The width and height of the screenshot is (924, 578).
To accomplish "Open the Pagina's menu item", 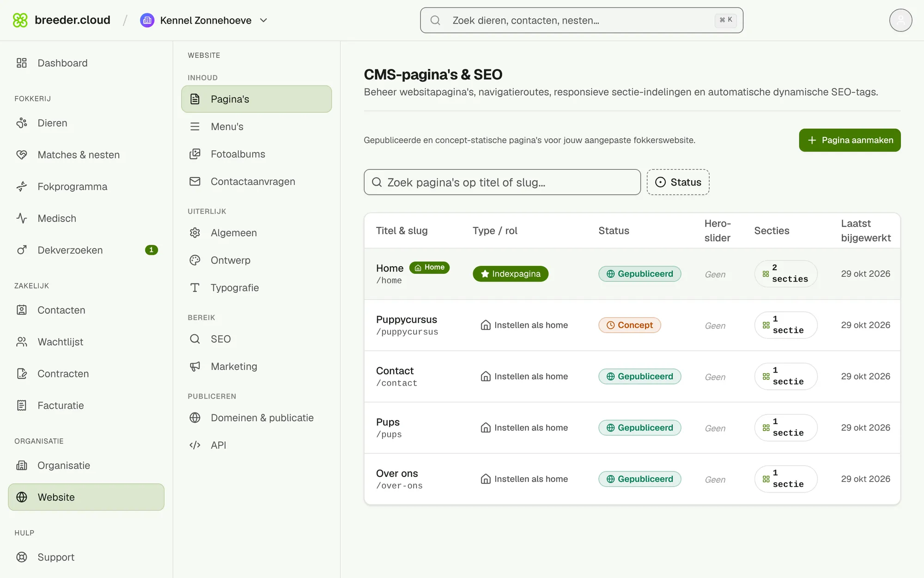I will 256,99.
